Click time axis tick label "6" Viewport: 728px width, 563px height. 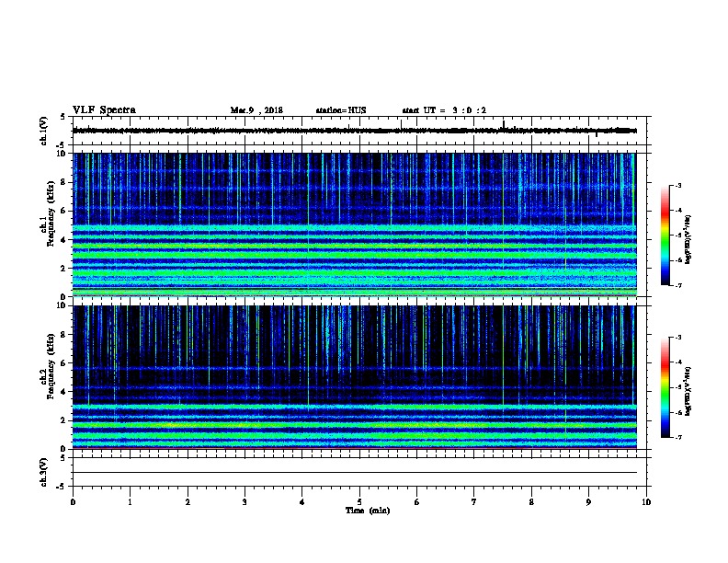417,502
